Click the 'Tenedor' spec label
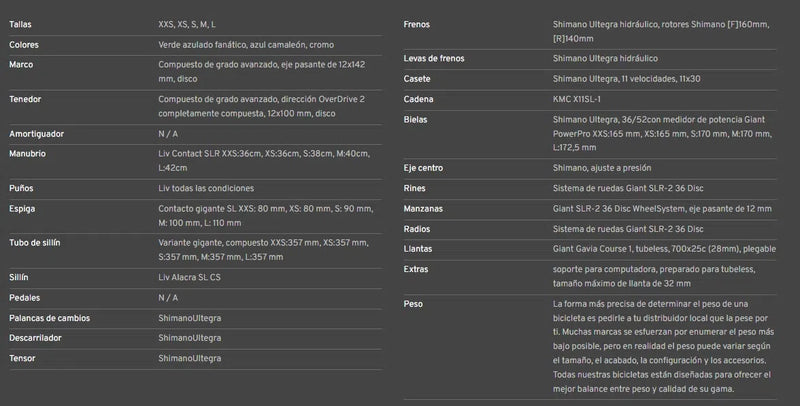 click(25, 99)
